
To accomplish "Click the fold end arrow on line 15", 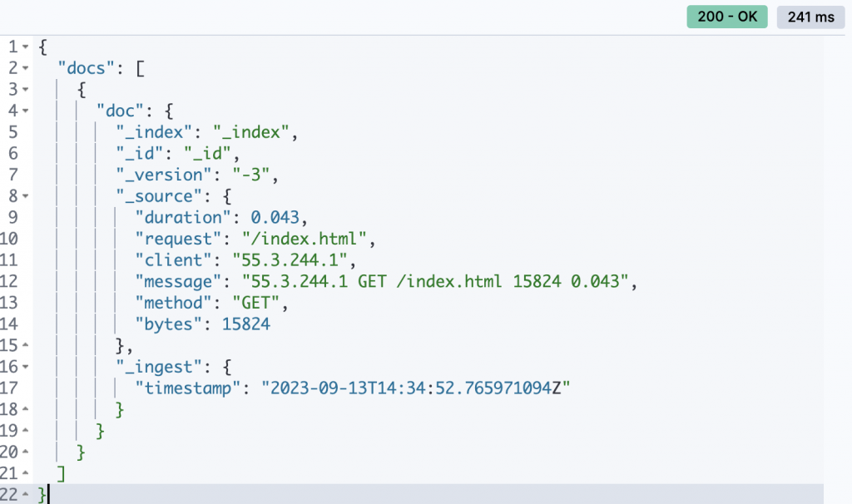I will (x=26, y=345).
